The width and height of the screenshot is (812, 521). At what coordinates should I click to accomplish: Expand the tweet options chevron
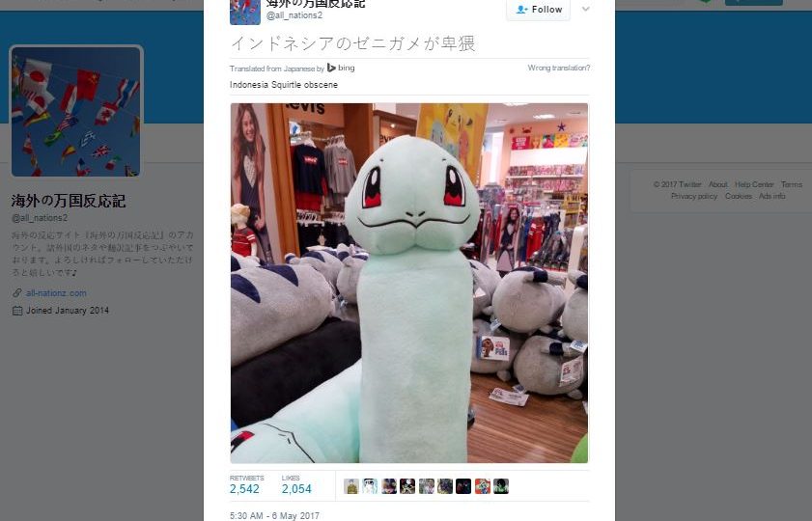point(586,9)
